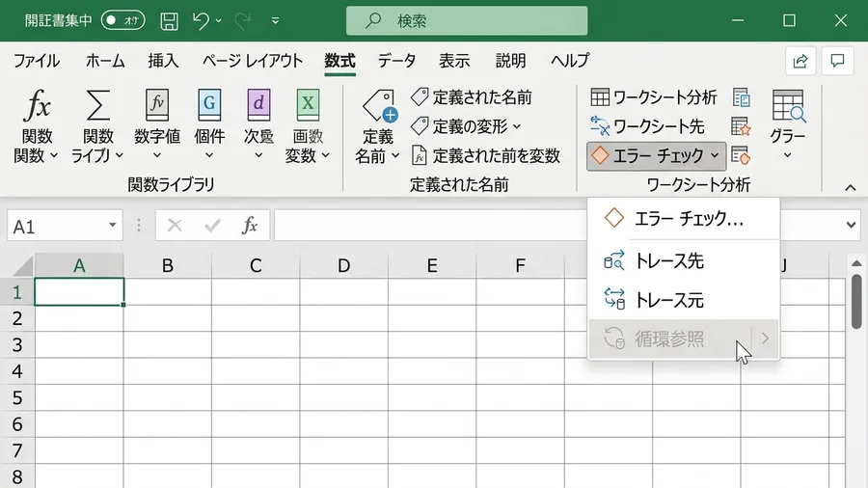Screen dimensions: 868x488
Task: Open the 数字値 function book icon
Action: point(156,104)
